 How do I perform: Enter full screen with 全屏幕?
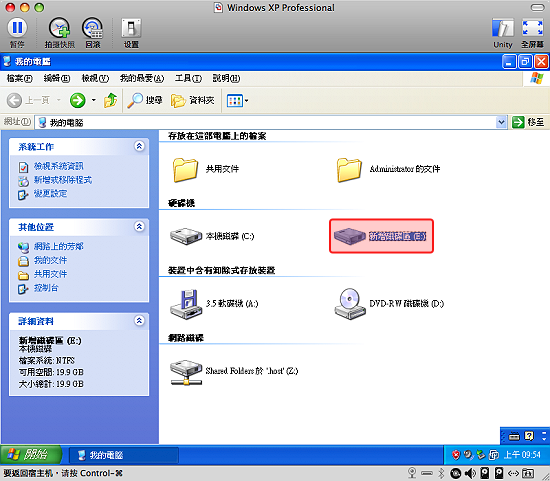532,34
